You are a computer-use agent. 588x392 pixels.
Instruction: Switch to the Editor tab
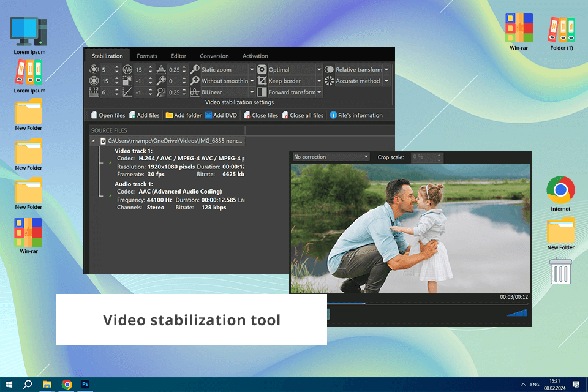pos(178,56)
